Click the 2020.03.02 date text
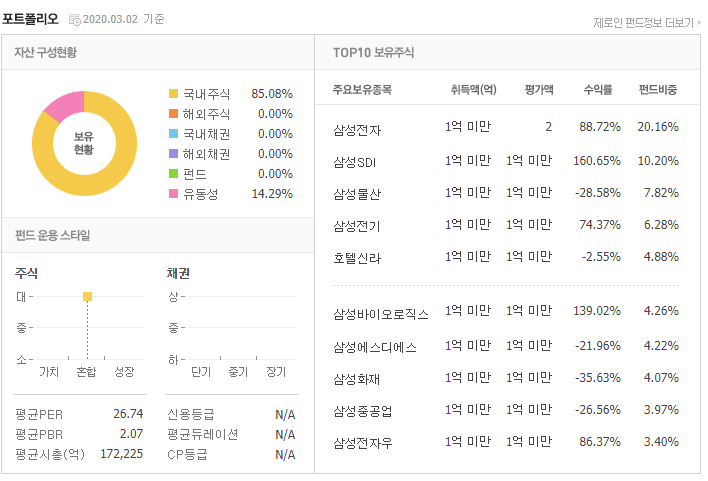The width and height of the screenshot is (708, 481). click(x=110, y=19)
